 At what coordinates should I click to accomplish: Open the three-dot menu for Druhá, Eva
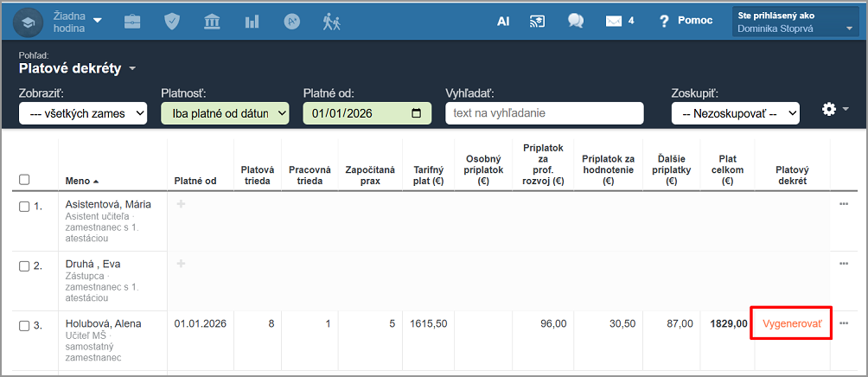click(844, 264)
